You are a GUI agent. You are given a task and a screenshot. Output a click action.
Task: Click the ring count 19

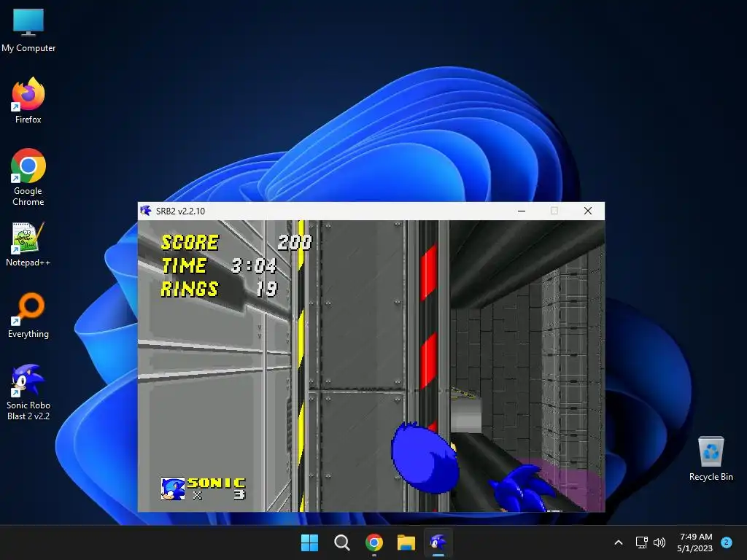(x=266, y=289)
